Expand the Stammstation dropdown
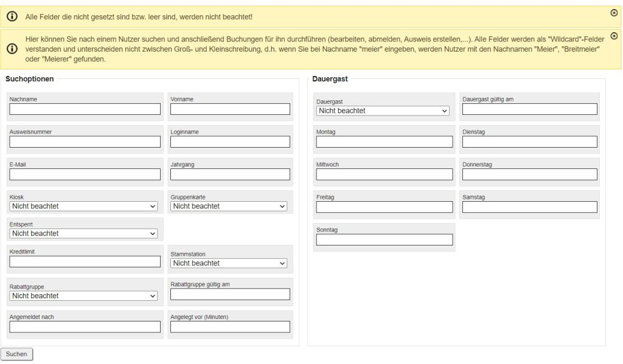Viewport: 623px width, 364px height. [229, 263]
